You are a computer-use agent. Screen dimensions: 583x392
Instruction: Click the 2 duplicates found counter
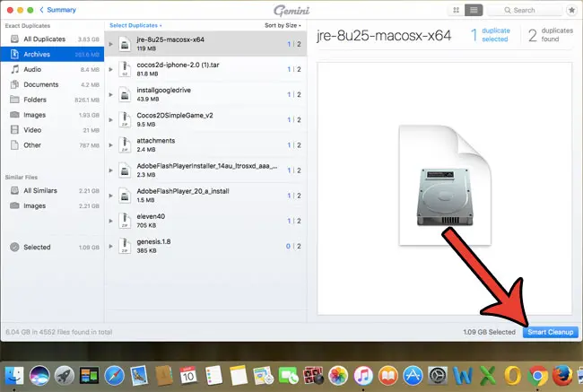[551, 35]
